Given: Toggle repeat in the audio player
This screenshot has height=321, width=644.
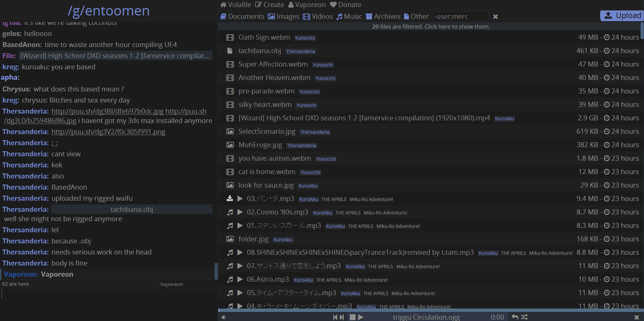Looking at the screenshot, I should 515,317.
